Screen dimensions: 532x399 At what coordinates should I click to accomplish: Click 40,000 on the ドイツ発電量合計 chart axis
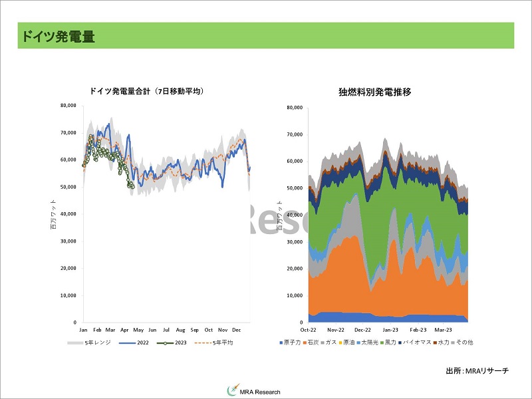coord(68,214)
